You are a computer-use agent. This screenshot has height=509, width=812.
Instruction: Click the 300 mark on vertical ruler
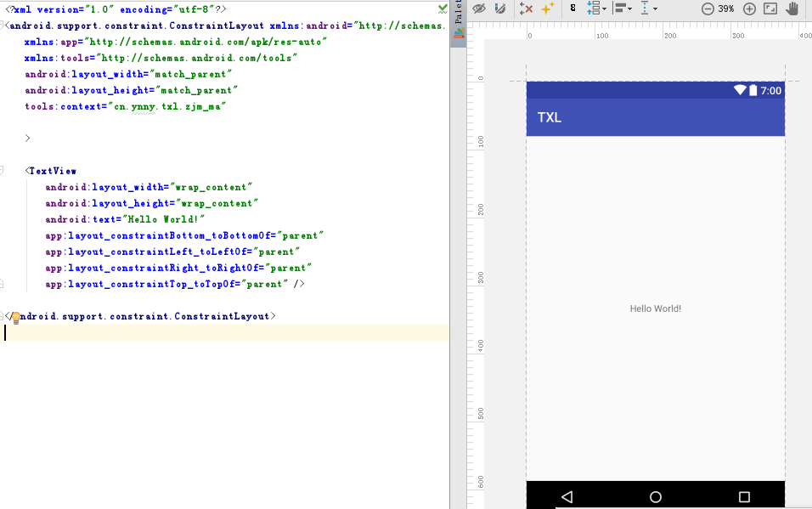(x=481, y=277)
